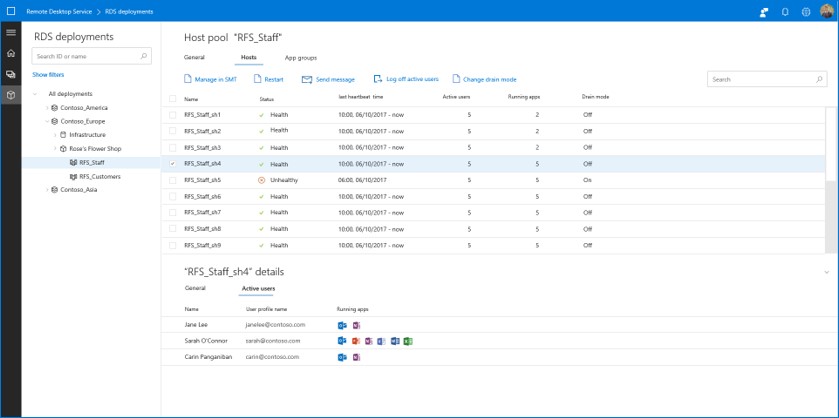Click Sarah O'Connor's Word app icon
Viewport: 839px width, 418px height.
395,341
